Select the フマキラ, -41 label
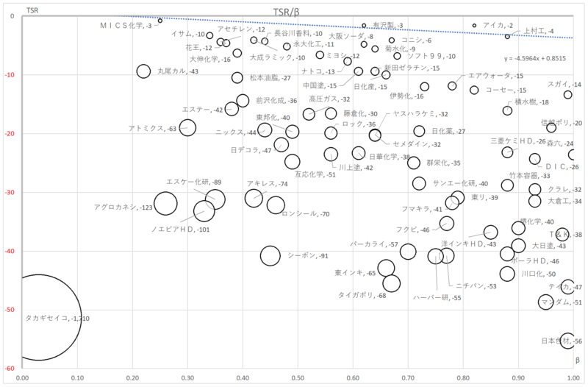Viewport: 588px width, 387px height. click(x=422, y=209)
